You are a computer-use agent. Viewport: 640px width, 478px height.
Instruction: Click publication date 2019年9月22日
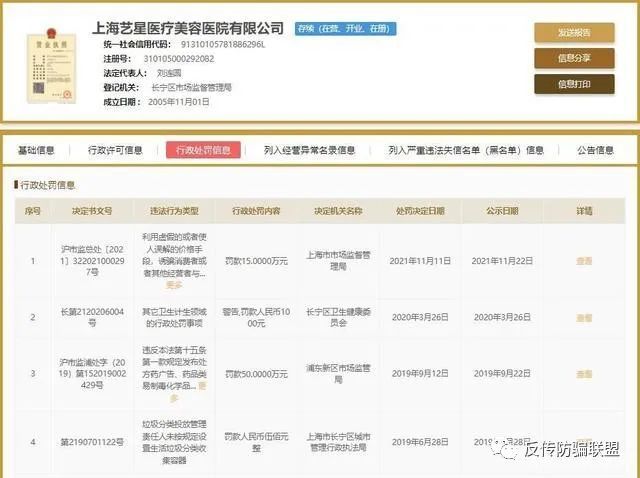(x=502, y=374)
